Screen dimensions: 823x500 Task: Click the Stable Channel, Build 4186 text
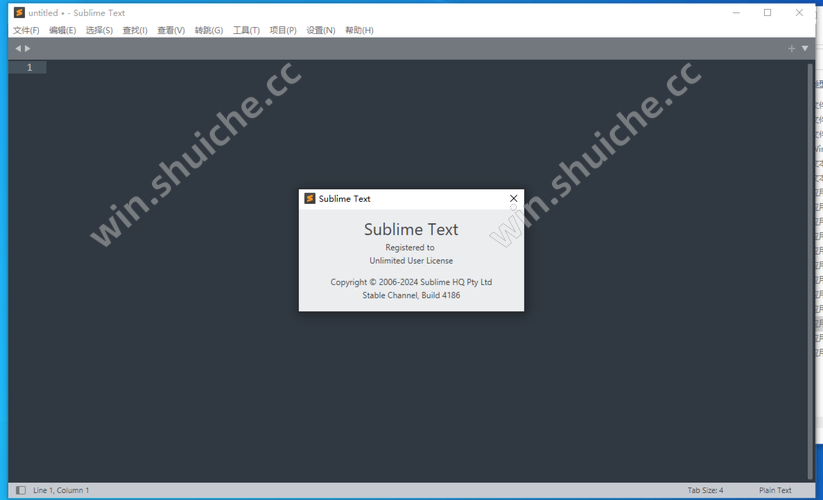click(x=411, y=295)
